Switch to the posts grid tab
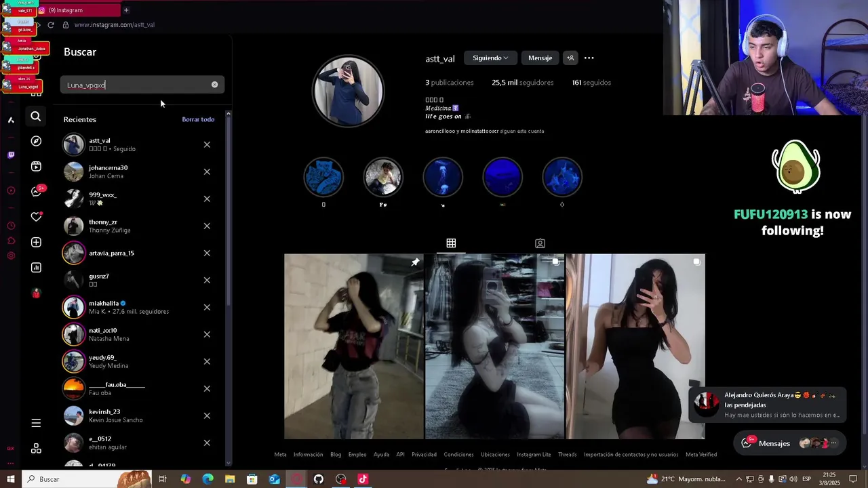 click(x=451, y=243)
